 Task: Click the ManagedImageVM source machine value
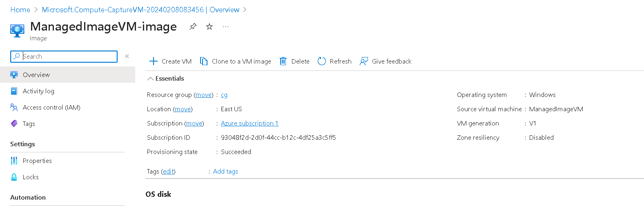[556, 109]
